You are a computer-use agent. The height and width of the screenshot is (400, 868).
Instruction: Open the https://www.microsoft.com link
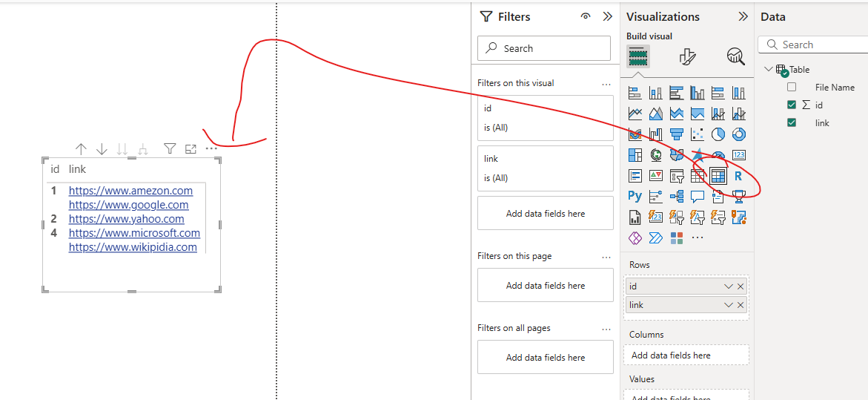click(x=134, y=233)
